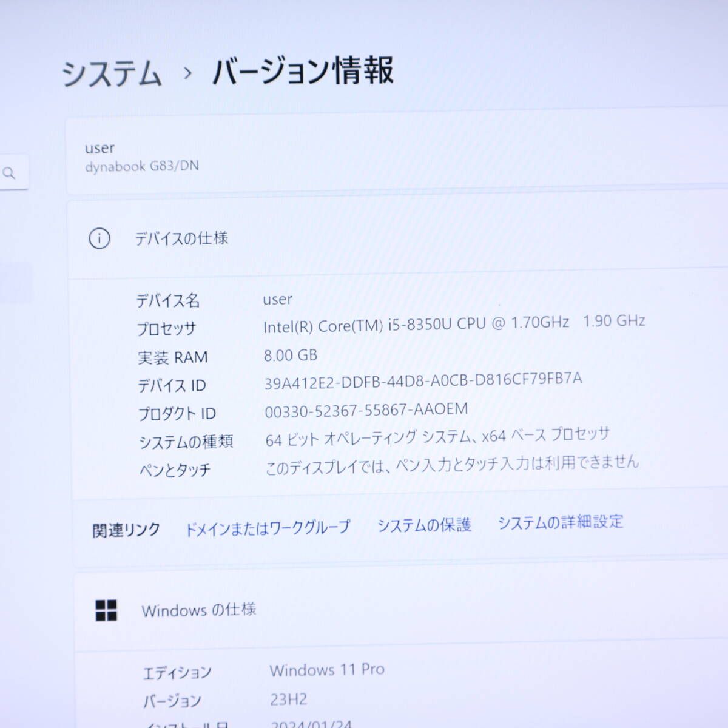Click the Windows logo icon beside Windows の仕様
The image size is (728, 728).
106,610
